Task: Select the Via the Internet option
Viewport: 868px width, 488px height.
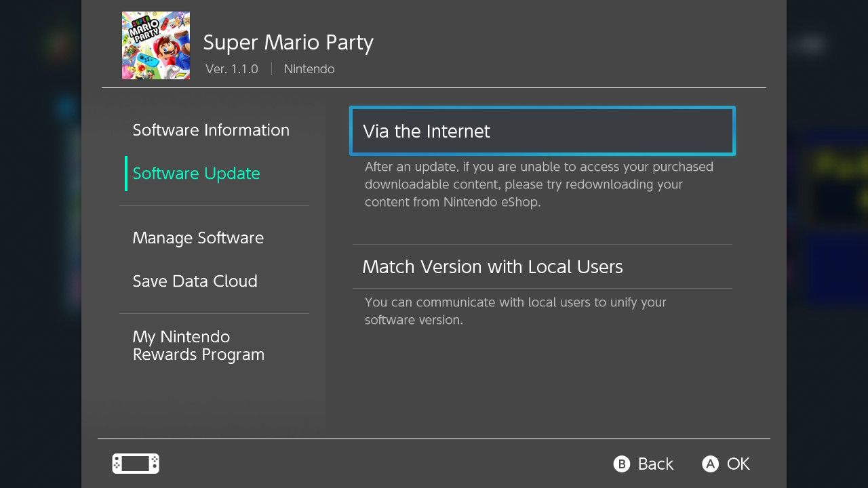Action: click(x=541, y=131)
